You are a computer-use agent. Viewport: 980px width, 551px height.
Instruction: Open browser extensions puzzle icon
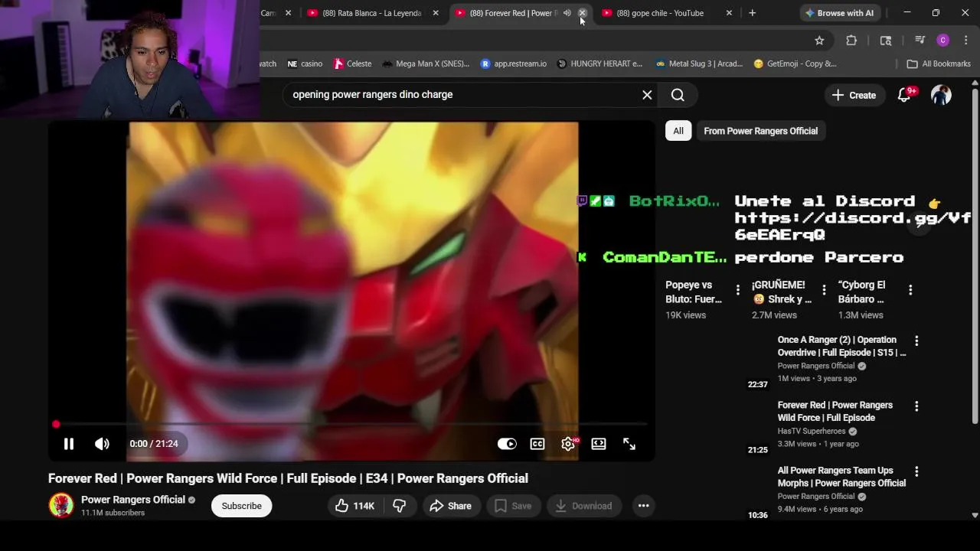[851, 41]
